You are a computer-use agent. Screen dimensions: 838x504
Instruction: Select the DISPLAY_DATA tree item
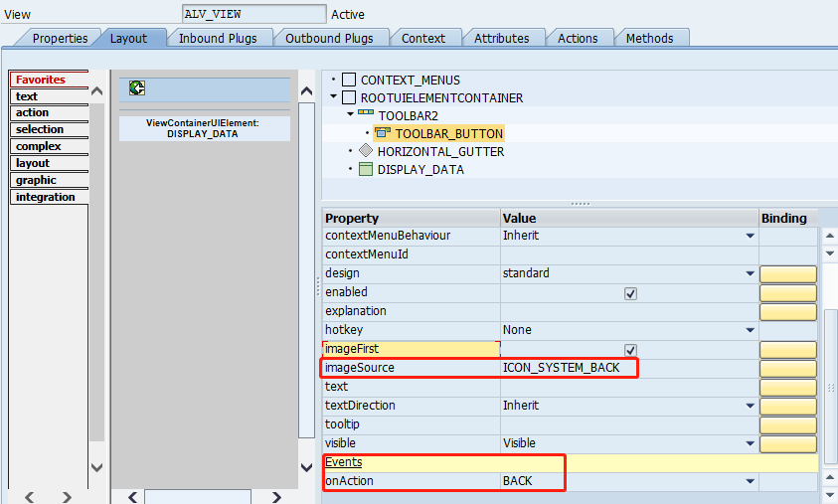(x=420, y=170)
